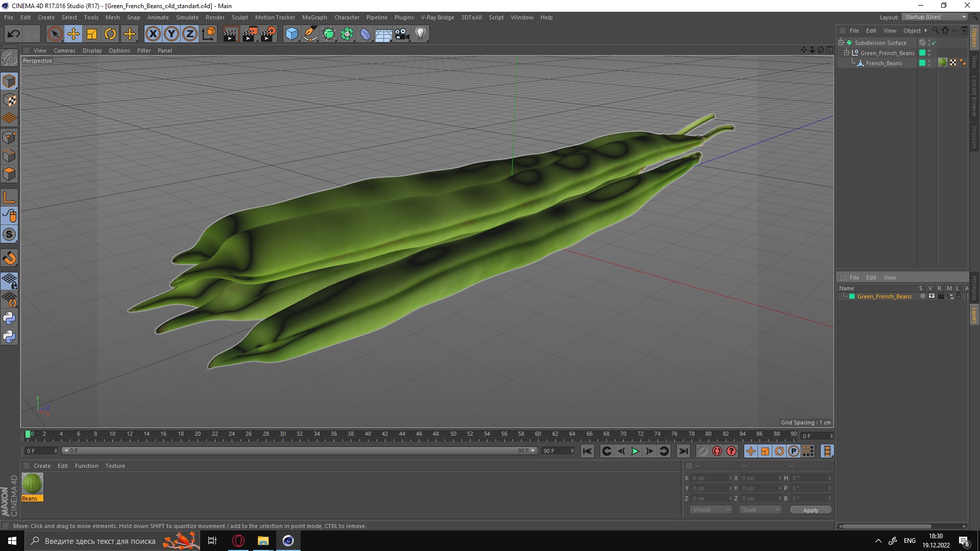The image size is (980, 551).
Task: Open the Layout Startup dropdown
Action: pyautogui.click(x=935, y=17)
